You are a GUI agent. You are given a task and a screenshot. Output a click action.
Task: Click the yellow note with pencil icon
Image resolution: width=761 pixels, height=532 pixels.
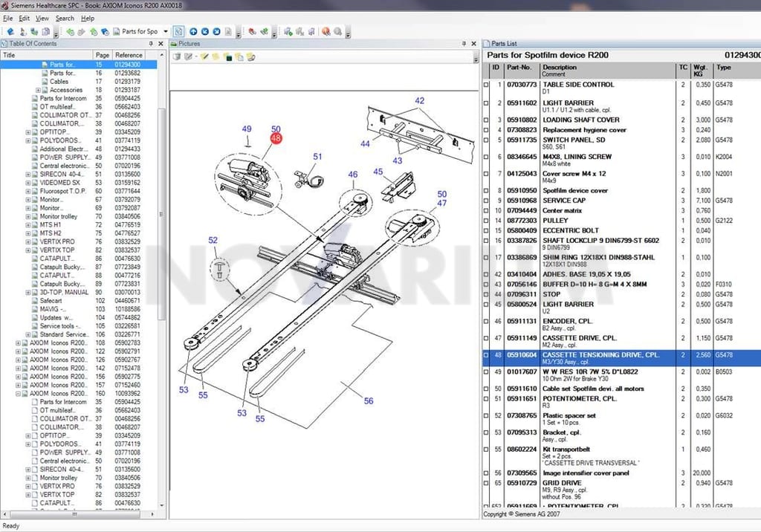(x=204, y=56)
